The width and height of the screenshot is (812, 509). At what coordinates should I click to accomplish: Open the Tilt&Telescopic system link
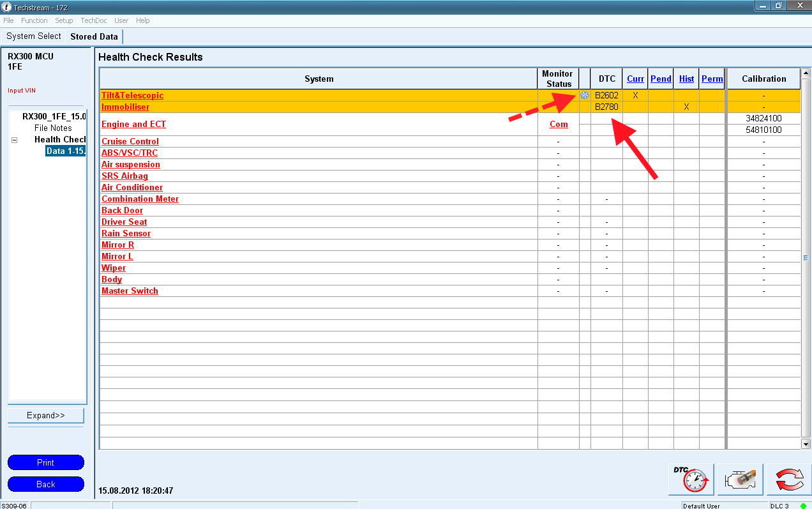tap(132, 95)
